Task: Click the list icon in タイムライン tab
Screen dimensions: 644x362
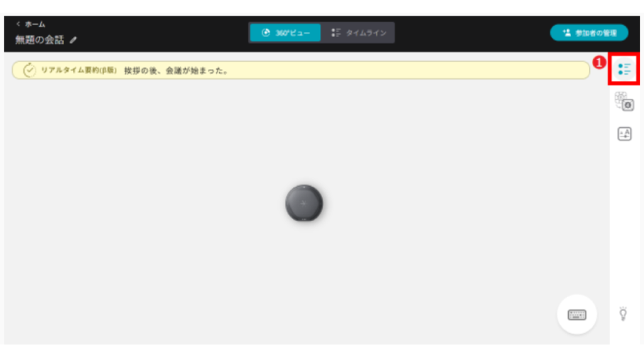Action: click(336, 33)
